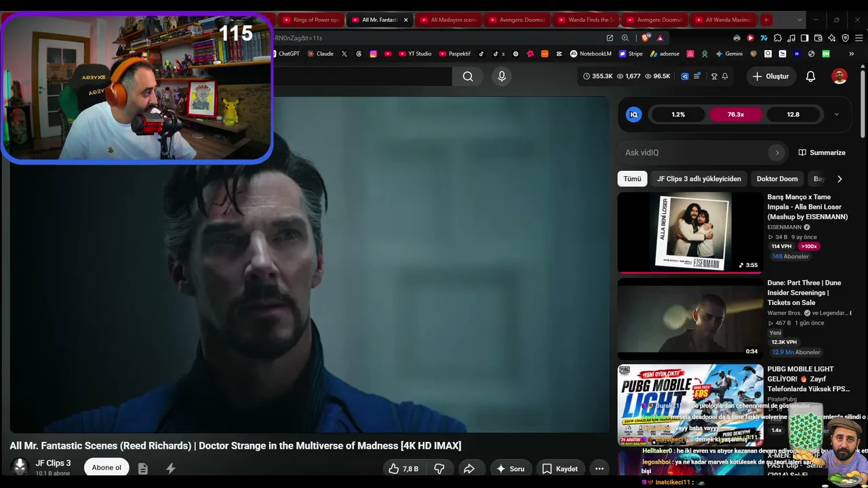The image size is (868, 488).
Task: Click the Dune: Part Three video title
Action: 804,293
